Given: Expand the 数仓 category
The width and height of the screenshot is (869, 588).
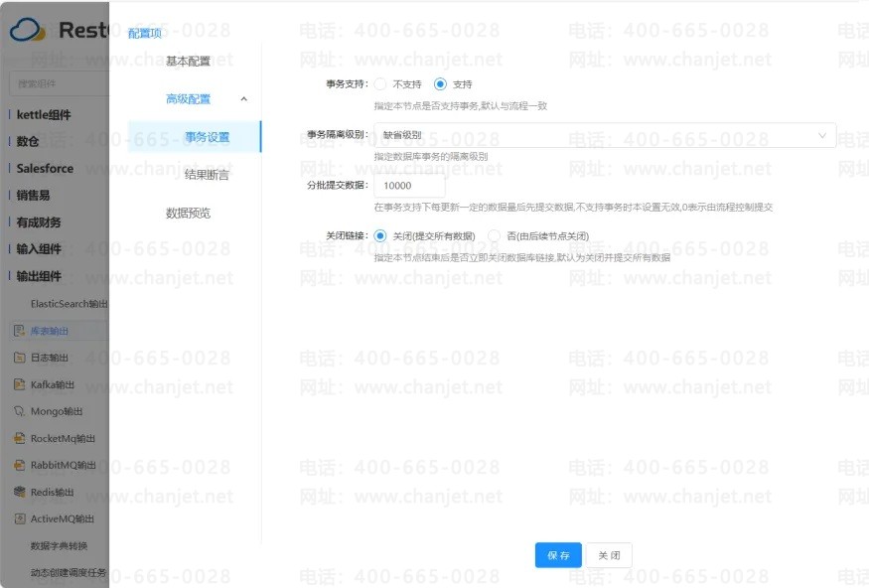Looking at the screenshot, I should [x=27, y=141].
